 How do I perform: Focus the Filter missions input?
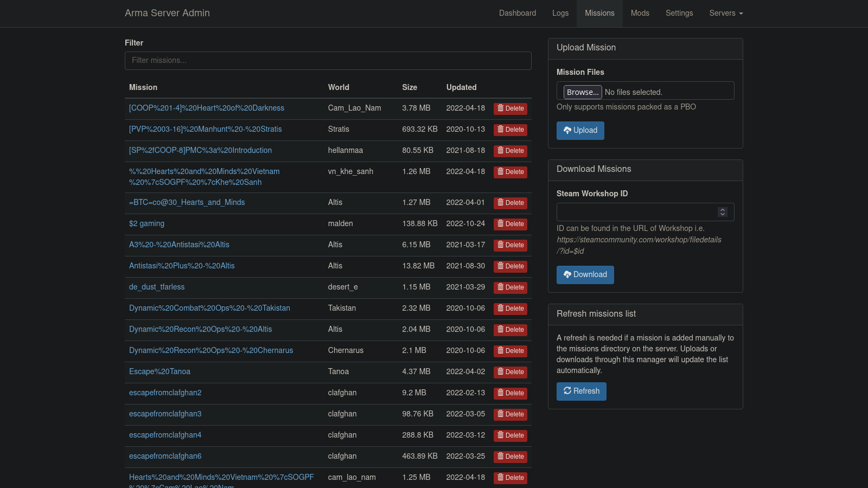pos(328,61)
